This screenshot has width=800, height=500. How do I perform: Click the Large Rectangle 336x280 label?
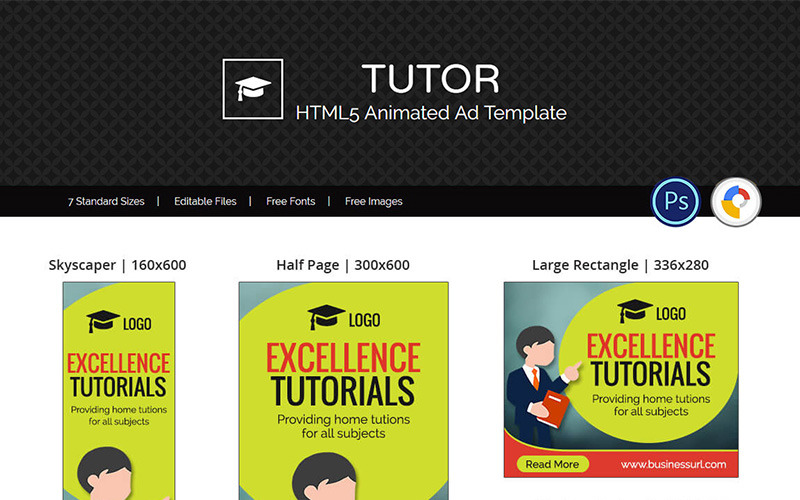pyautogui.click(x=620, y=265)
